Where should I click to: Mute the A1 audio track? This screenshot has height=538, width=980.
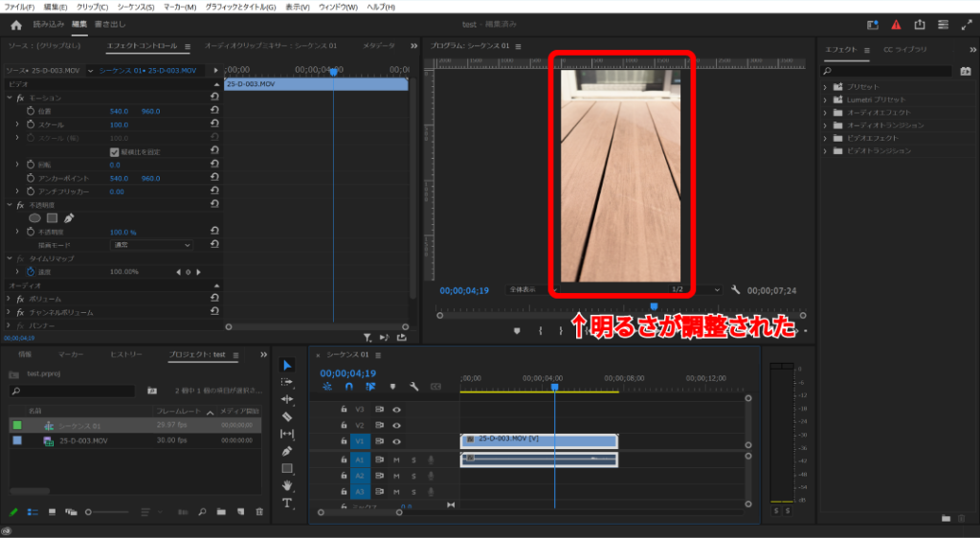(397, 460)
